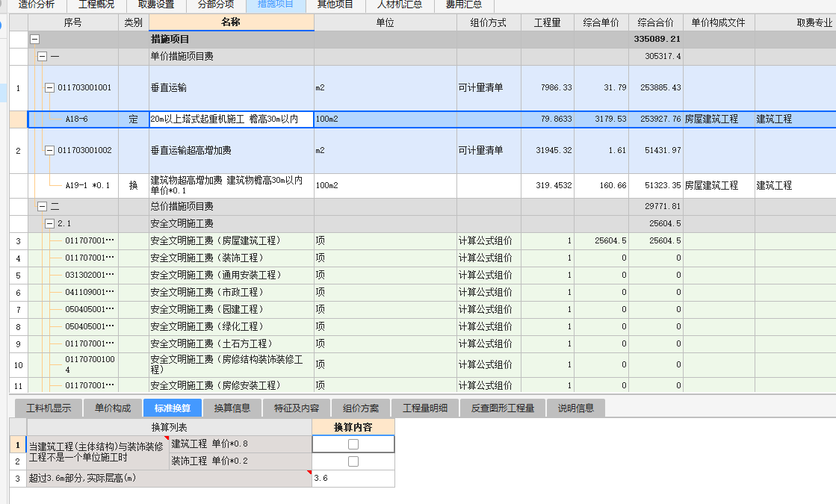This screenshot has width=836, height=504.
Task: Click the 工程量 column header
Action: coord(548,22)
